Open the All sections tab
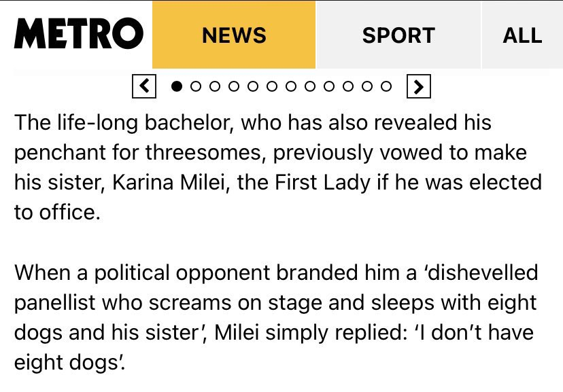Screen dimensions: 563x392 [522, 35]
